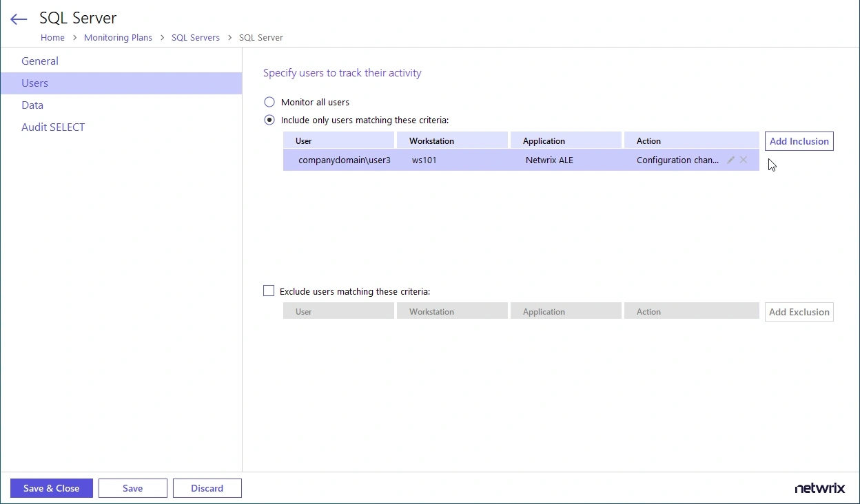Open the Data section
Screen dimensions: 860x504
click(32, 105)
